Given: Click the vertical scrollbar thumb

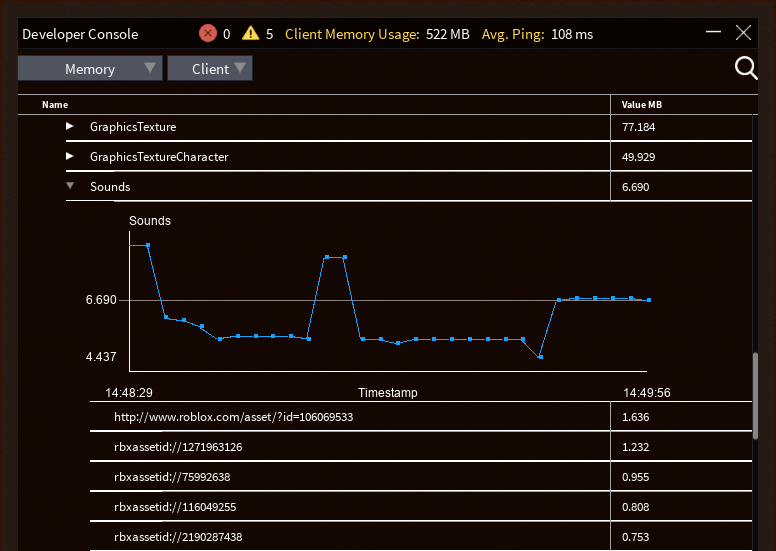Looking at the screenshot, I should point(755,396).
